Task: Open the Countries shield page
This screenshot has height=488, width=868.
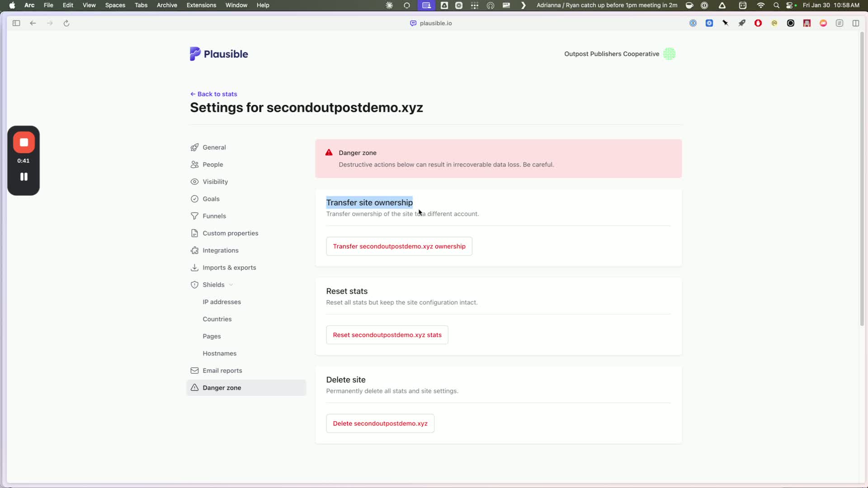Action: 217,319
